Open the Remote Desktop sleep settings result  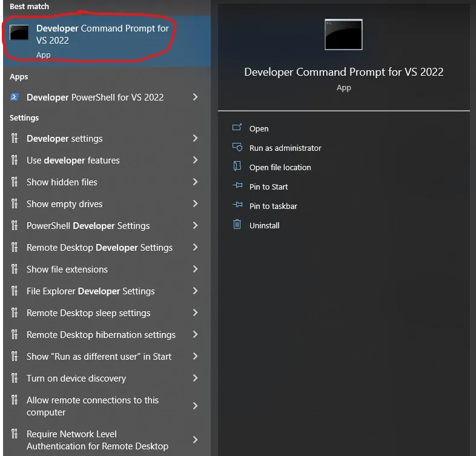(88, 312)
